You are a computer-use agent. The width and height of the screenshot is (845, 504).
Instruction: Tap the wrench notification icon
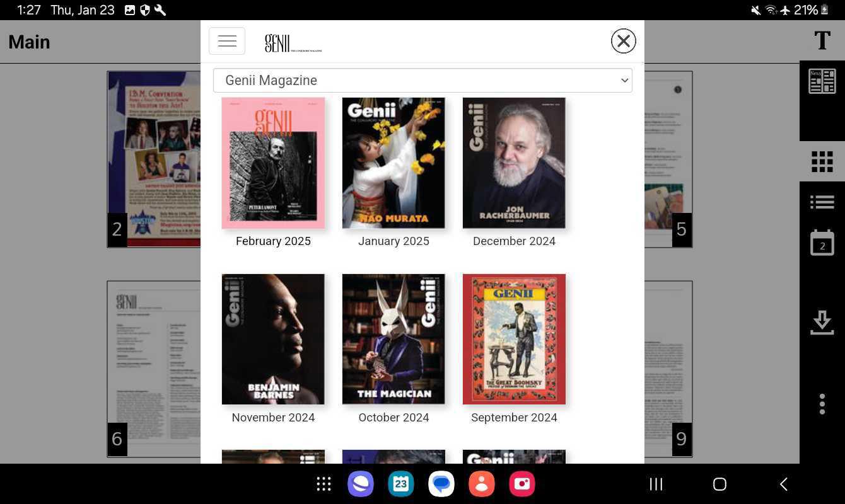160,10
